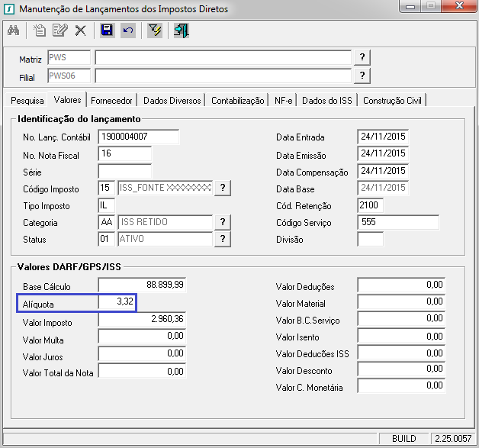Open lookup for Código Imposto
Screen dimensions: 479x448
click(223, 189)
